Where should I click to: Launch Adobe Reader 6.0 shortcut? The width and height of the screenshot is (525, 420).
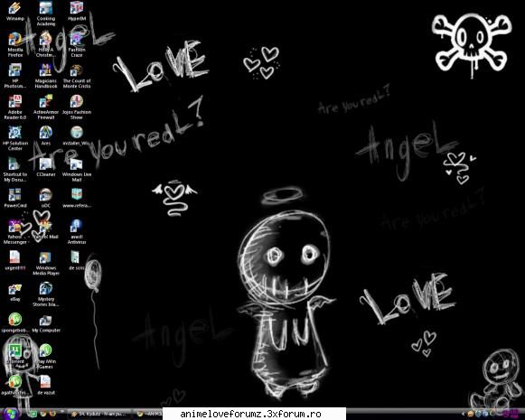click(15, 107)
